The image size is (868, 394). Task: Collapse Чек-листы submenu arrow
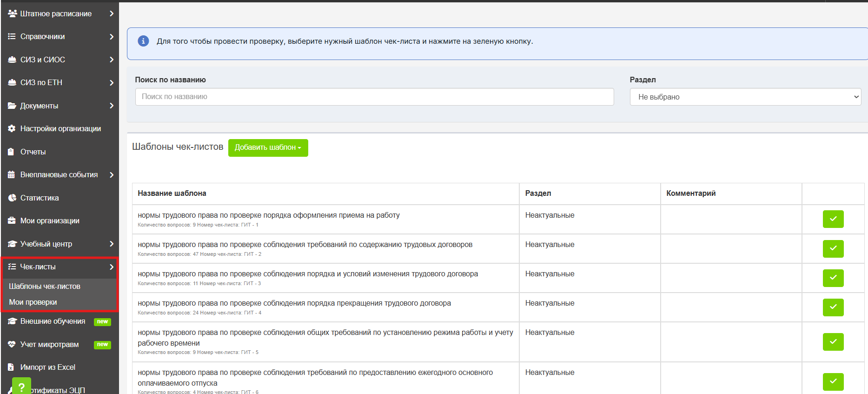click(x=112, y=267)
